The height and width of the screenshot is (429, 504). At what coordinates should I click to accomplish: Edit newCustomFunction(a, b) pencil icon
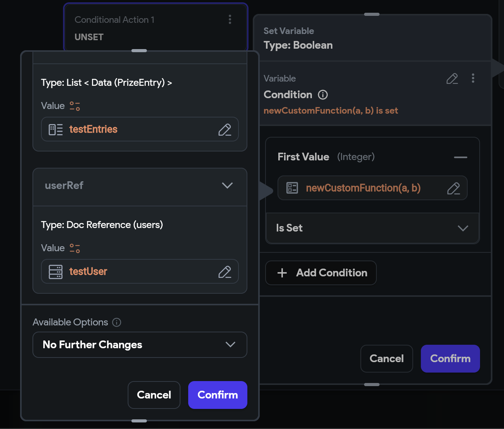[453, 188]
